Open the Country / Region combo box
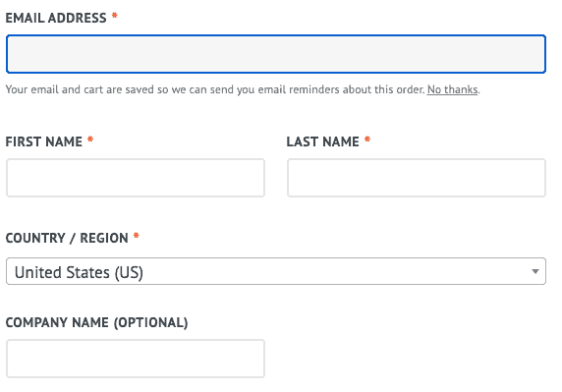This screenshot has height=392, width=562. [276, 271]
